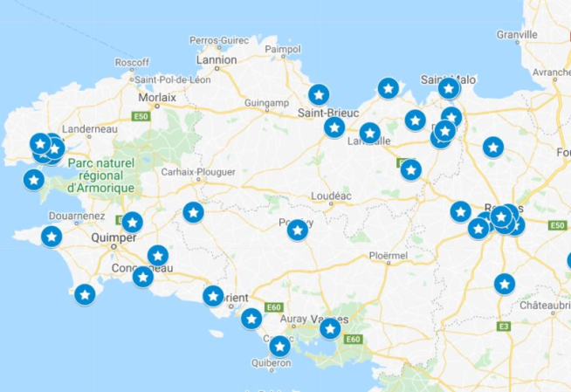Select the star marker west of Lorient

point(213,296)
